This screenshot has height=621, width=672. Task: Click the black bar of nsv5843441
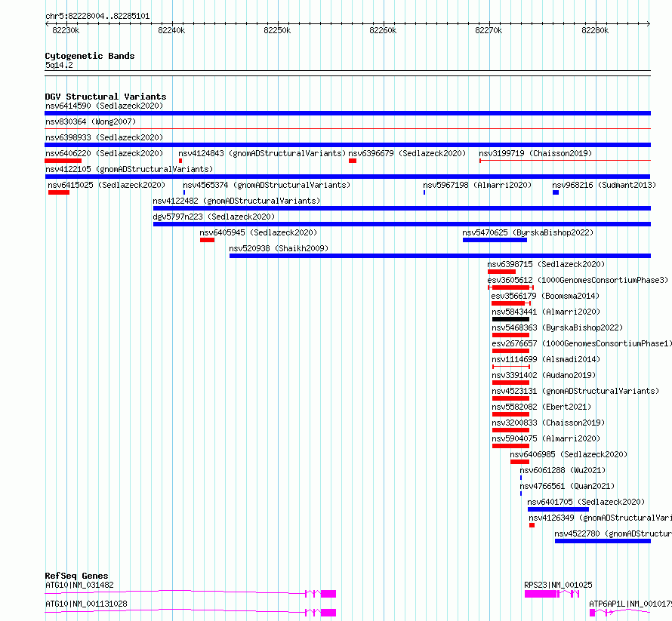[510, 319]
